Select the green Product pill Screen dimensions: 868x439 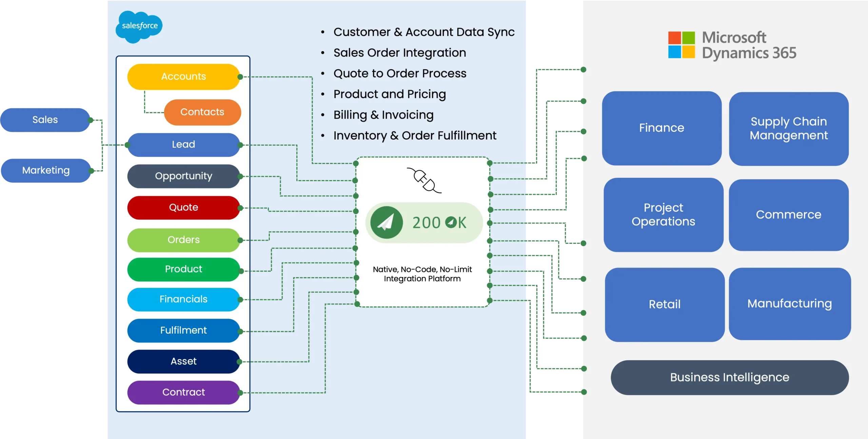[183, 269]
